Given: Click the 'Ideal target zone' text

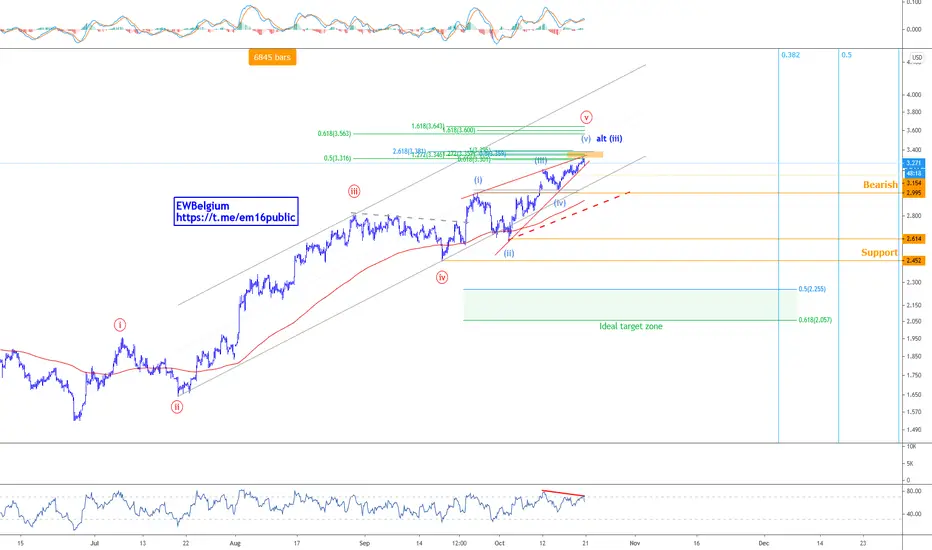Looking at the screenshot, I should click(631, 326).
